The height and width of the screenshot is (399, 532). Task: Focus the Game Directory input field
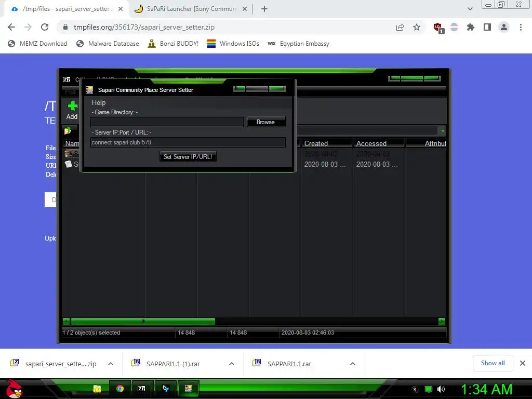[x=167, y=122]
